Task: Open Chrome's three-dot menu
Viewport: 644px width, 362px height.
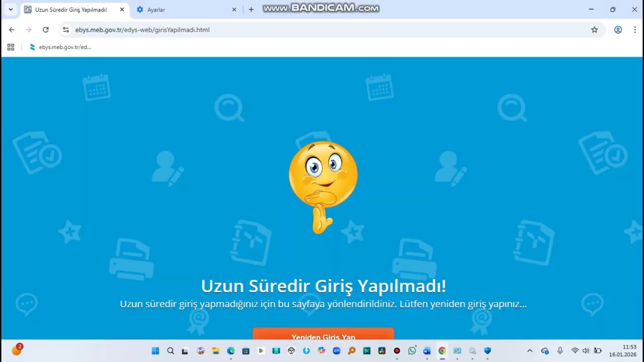Action: click(x=635, y=30)
